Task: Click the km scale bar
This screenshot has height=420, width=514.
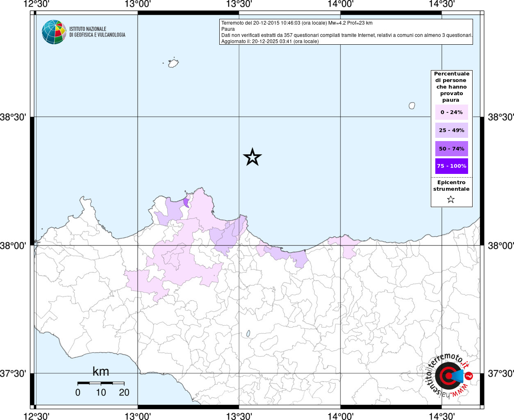Action: coord(101,383)
